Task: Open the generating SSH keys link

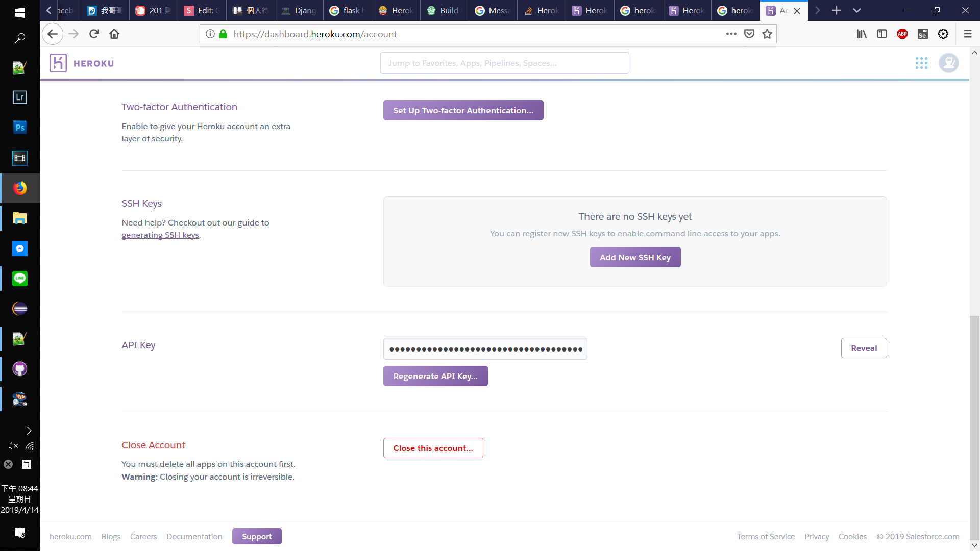Action: pyautogui.click(x=160, y=235)
